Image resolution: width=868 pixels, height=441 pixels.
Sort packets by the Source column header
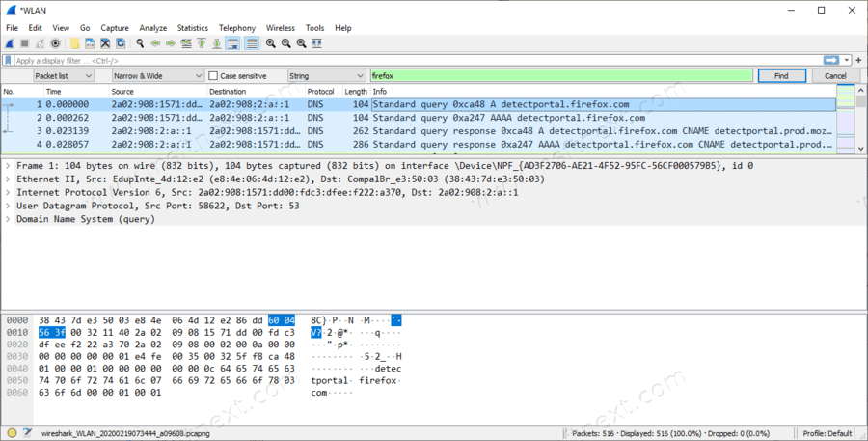158,92
